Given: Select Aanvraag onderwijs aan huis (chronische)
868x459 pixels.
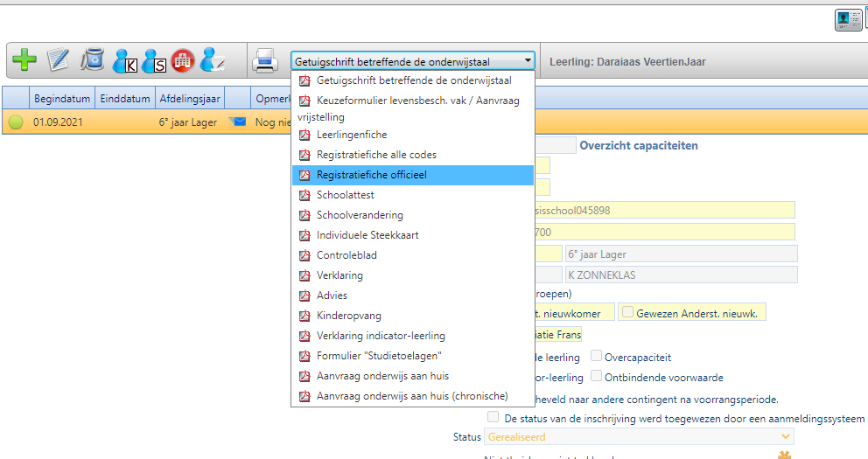Looking at the screenshot, I should [x=413, y=397].
